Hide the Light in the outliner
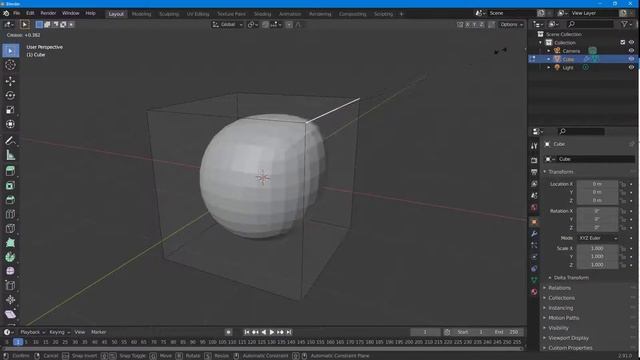 coord(631,67)
